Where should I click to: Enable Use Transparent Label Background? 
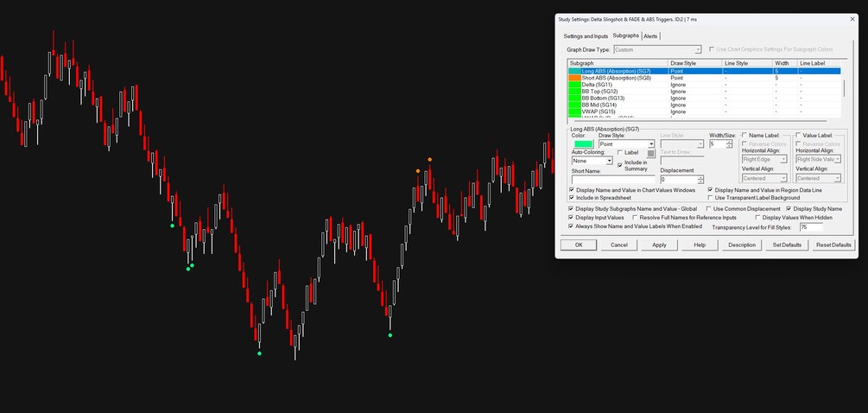[x=711, y=198]
